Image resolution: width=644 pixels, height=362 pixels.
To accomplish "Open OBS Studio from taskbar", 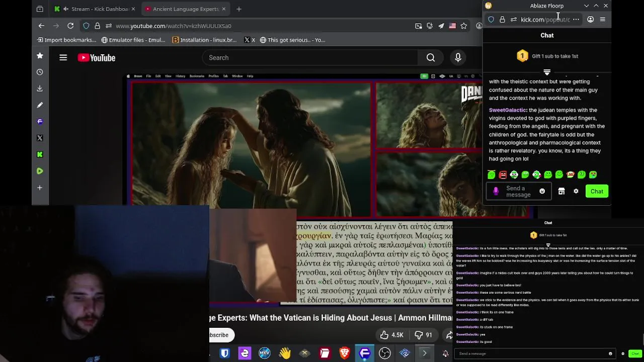I will [385, 353].
